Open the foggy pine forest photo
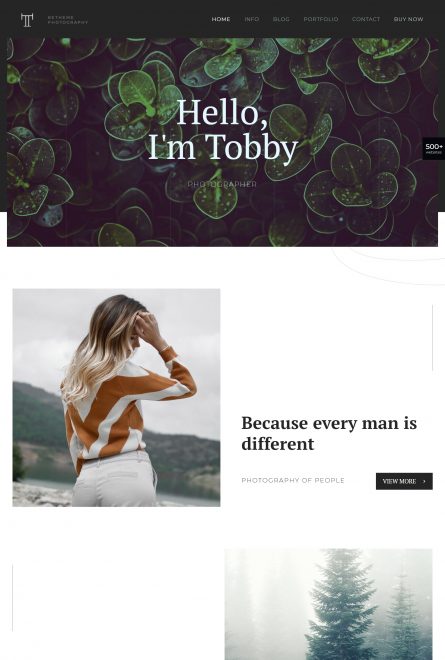This screenshot has width=445, height=660. click(x=328, y=604)
